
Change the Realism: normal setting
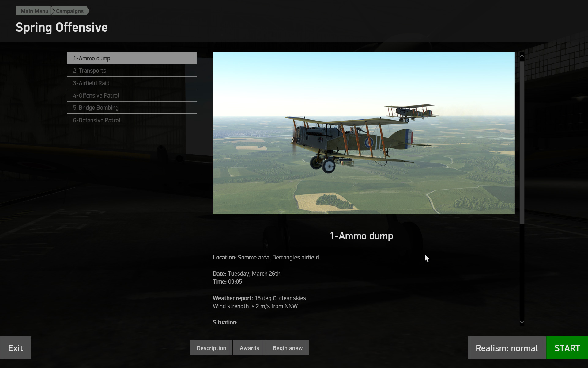click(x=506, y=348)
